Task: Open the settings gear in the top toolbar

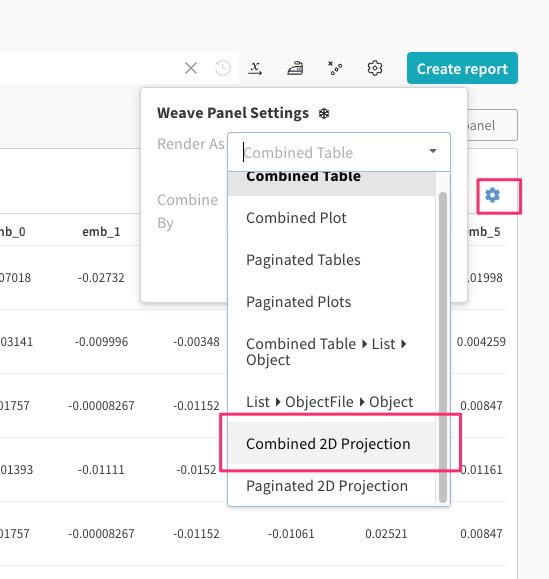Action: 375,68
